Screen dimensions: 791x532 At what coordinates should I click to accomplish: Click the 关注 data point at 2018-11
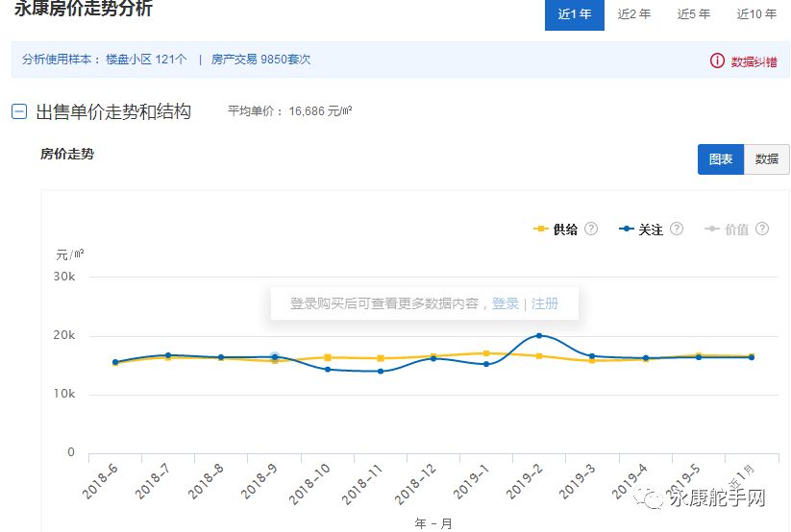pos(381,372)
